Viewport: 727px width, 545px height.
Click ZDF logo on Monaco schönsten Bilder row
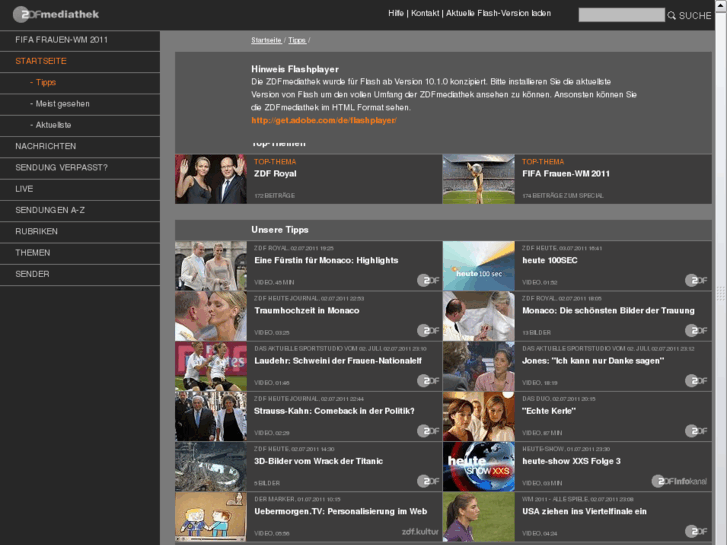(696, 330)
